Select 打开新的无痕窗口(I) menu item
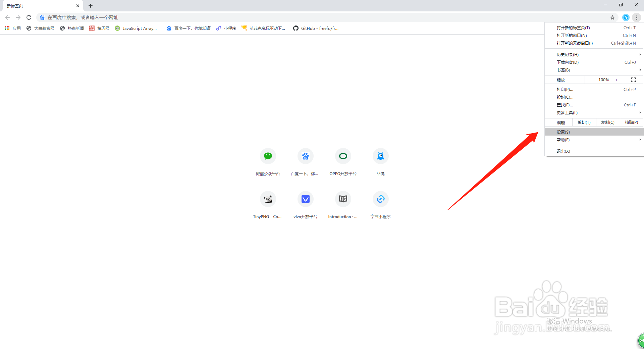 [x=594, y=43]
